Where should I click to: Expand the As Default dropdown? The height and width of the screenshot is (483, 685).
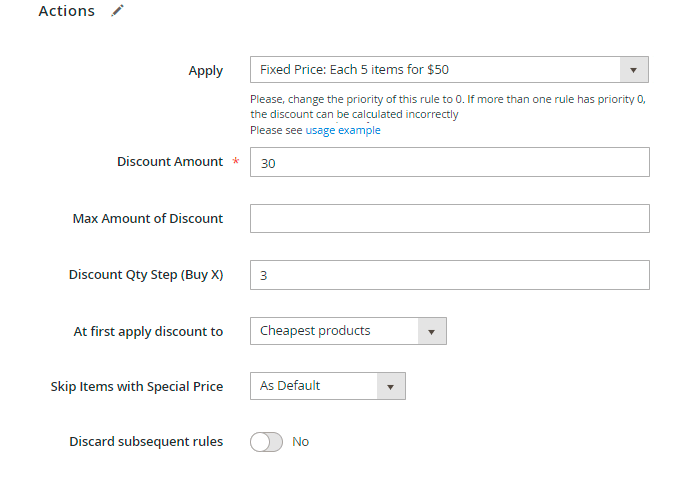pyautogui.click(x=327, y=386)
